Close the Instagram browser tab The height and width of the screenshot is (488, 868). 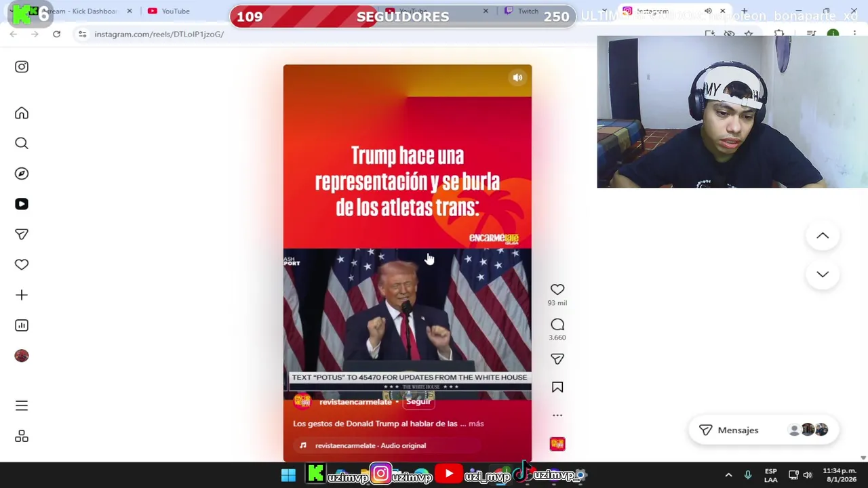click(x=722, y=11)
